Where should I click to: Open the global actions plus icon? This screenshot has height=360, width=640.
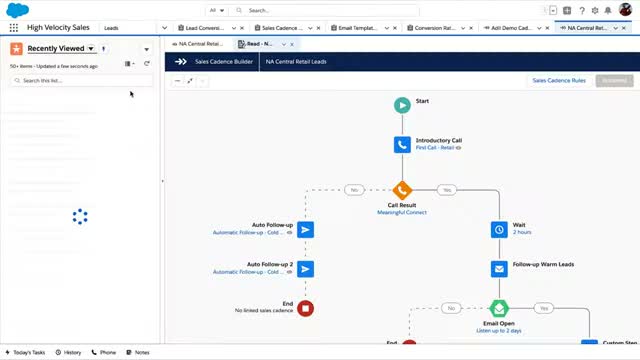tap(567, 11)
